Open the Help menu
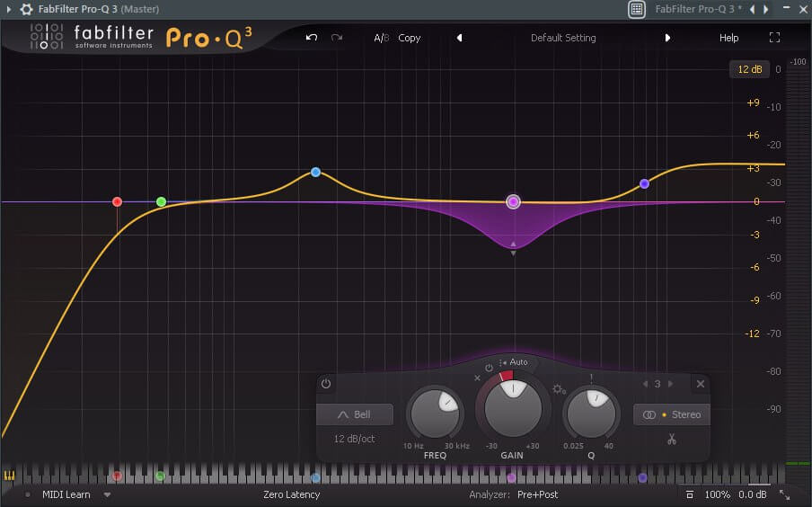Image resolution: width=812 pixels, height=507 pixels. click(x=728, y=38)
